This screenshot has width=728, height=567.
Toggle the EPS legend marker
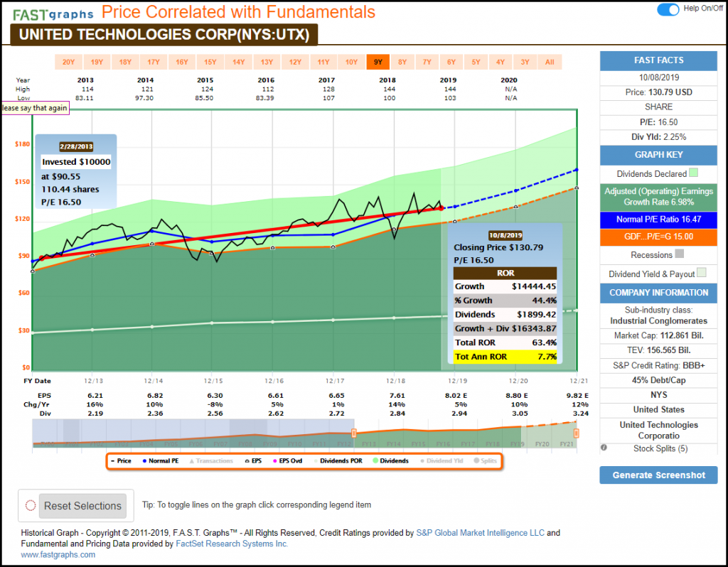pos(252,461)
